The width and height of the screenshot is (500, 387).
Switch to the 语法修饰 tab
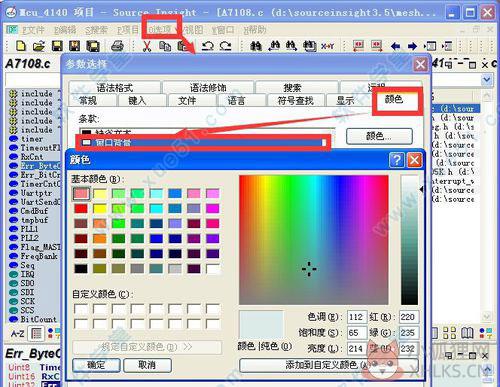point(208,88)
